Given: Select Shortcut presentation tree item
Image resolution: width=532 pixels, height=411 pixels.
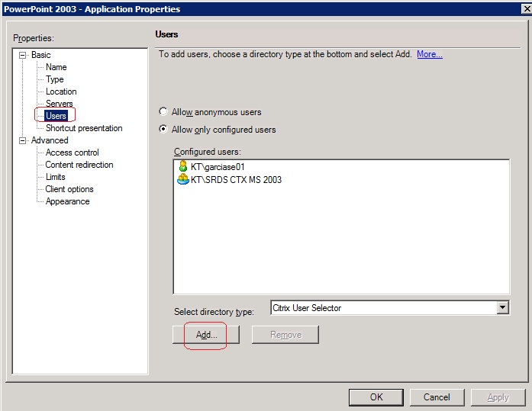Looking at the screenshot, I should (83, 128).
